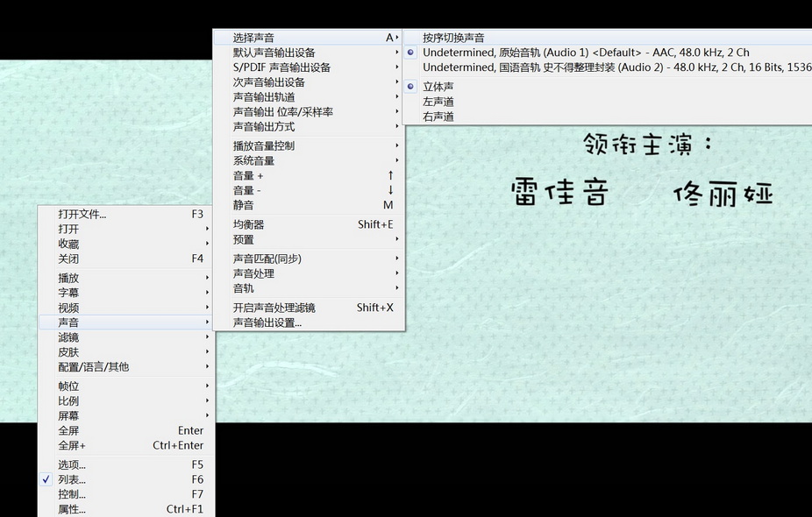Click 音量 + to raise volume

(248, 175)
